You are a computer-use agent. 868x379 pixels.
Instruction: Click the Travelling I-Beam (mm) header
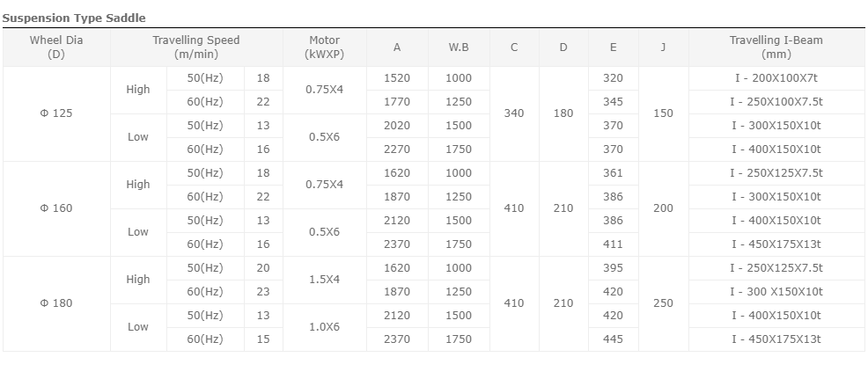[776, 47]
